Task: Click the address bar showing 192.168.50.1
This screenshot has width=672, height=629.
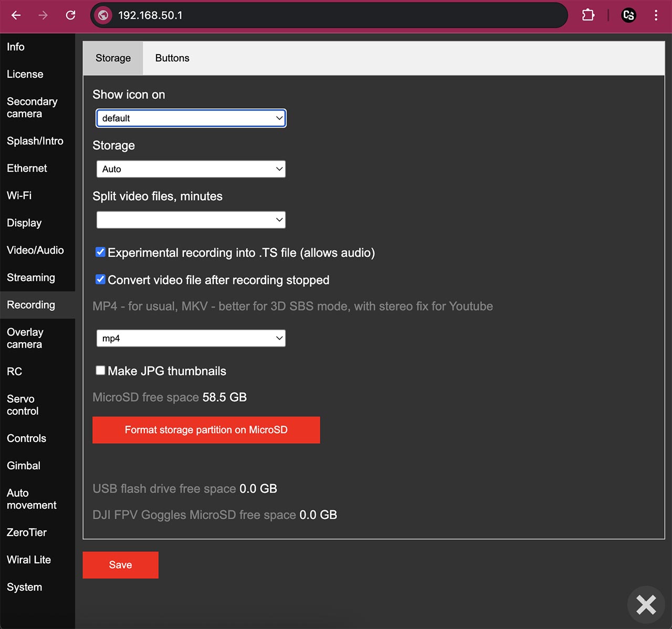Action: pos(336,15)
